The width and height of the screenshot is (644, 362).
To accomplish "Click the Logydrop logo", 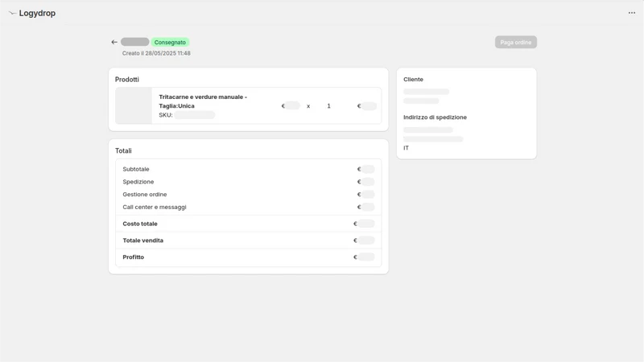I will 32,13.
